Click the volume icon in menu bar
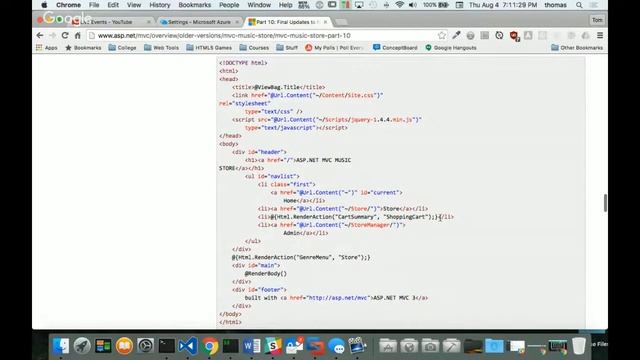640x360 pixels. coord(413,5)
